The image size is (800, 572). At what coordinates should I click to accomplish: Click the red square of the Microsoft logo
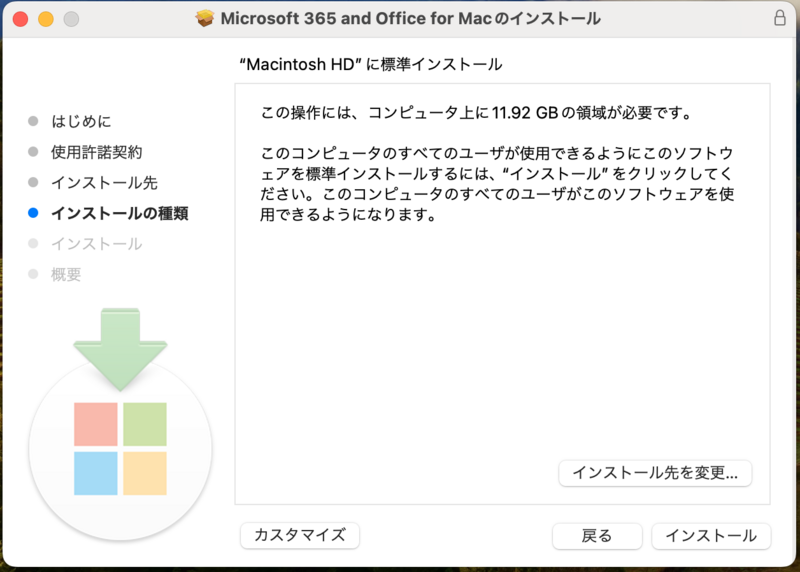96,424
